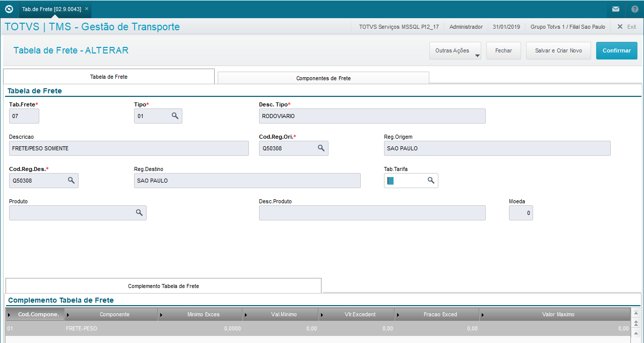Open the help question mark icon
644x343 pixels.
(634, 9)
